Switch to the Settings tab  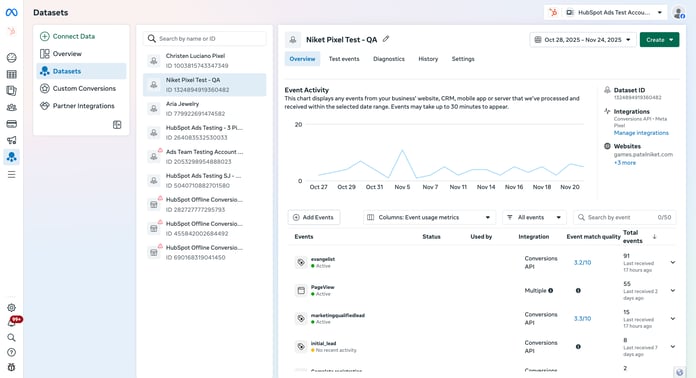pos(463,59)
